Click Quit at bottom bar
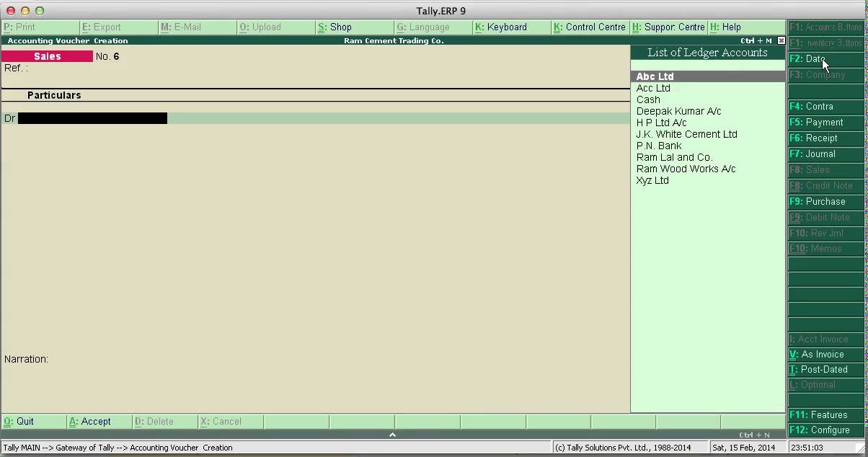The width and height of the screenshot is (868, 457). tap(33, 422)
